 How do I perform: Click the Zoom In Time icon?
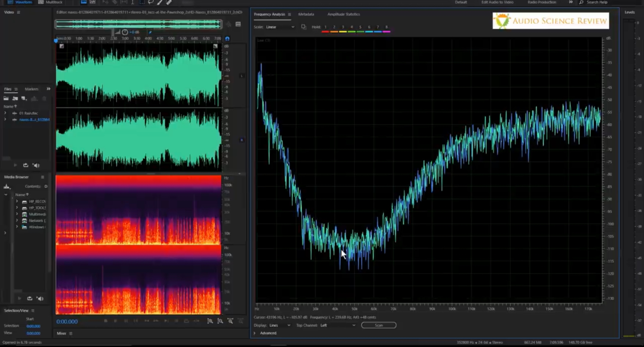point(230,321)
